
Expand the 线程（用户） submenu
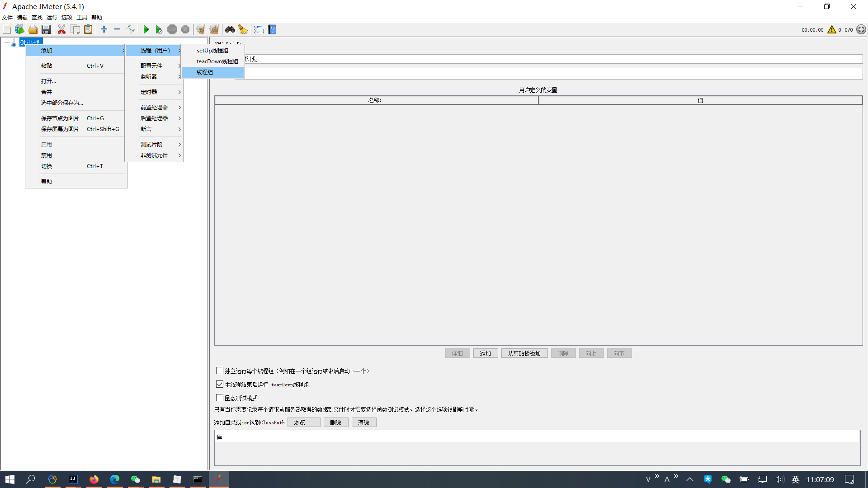point(154,50)
